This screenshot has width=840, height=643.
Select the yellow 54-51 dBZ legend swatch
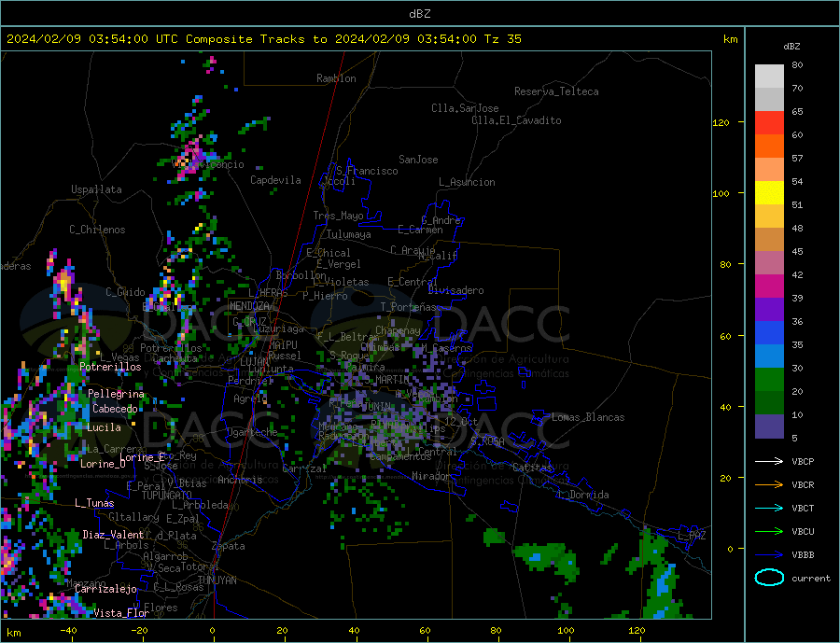pos(769,193)
